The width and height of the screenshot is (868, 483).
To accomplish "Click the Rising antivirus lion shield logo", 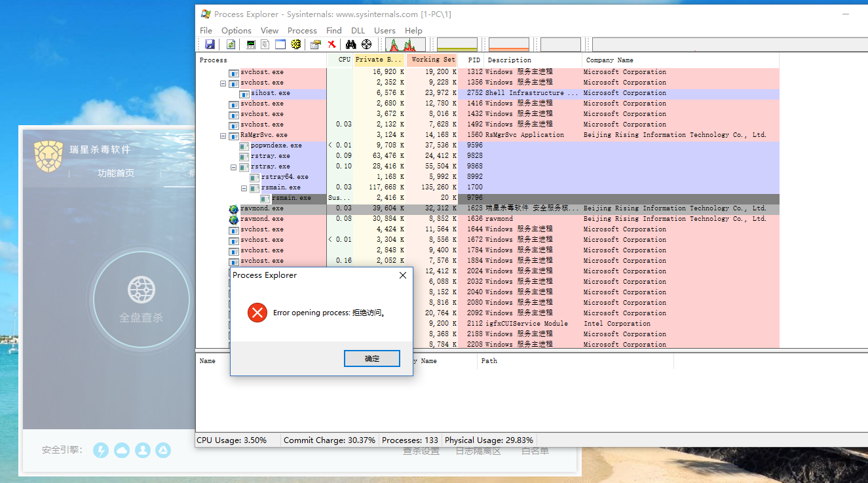I will (49, 156).
